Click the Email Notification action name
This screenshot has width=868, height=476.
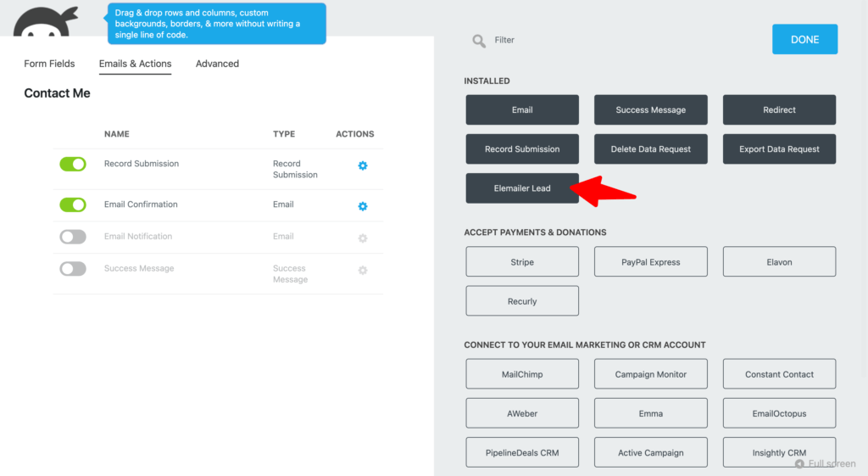pyautogui.click(x=138, y=237)
